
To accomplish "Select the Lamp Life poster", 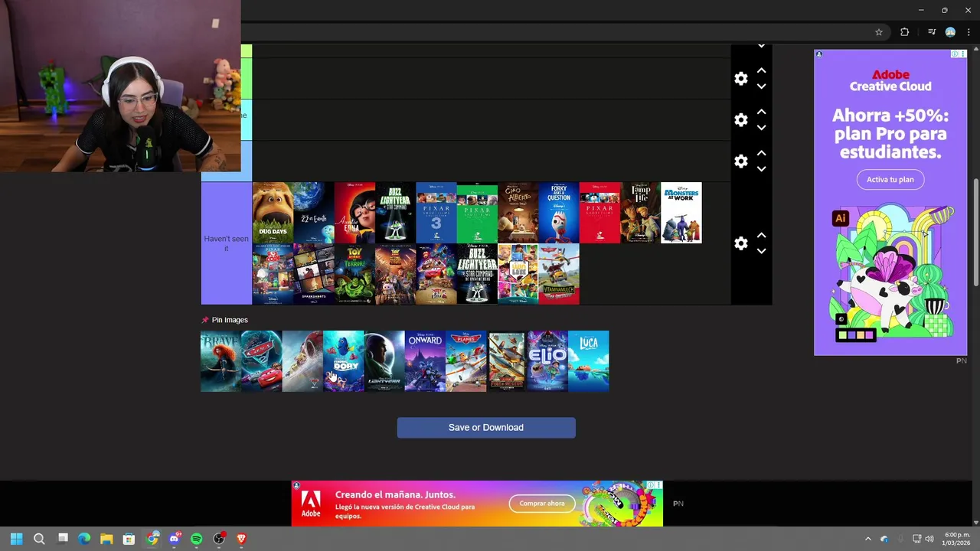I will pos(641,213).
